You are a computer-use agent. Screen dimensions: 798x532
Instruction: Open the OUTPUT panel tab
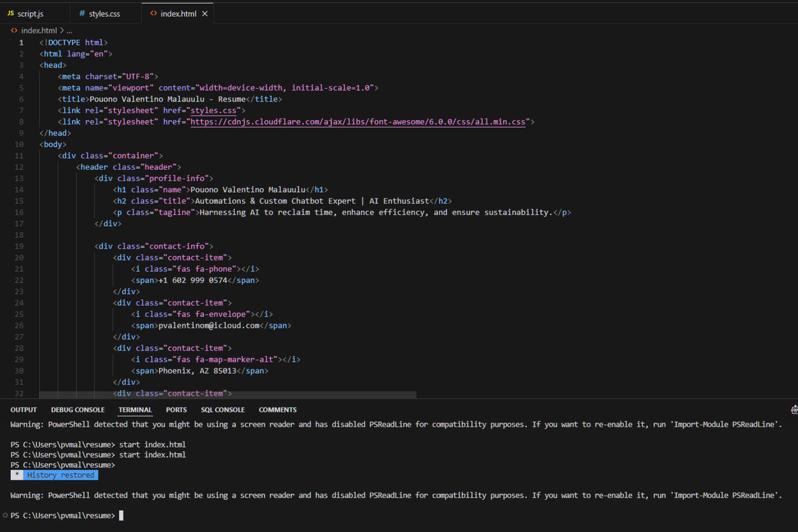24,410
